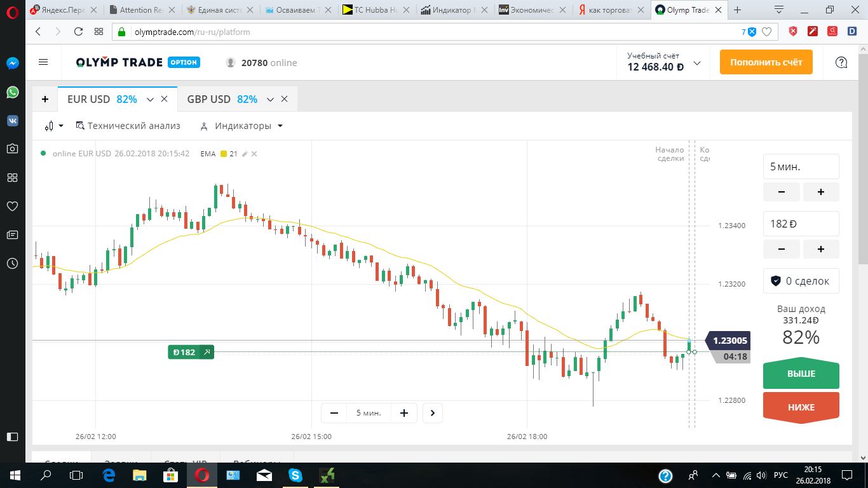Expand the EUR USD asset dropdown arrow
The width and height of the screenshot is (868, 488).
[x=151, y=100]
